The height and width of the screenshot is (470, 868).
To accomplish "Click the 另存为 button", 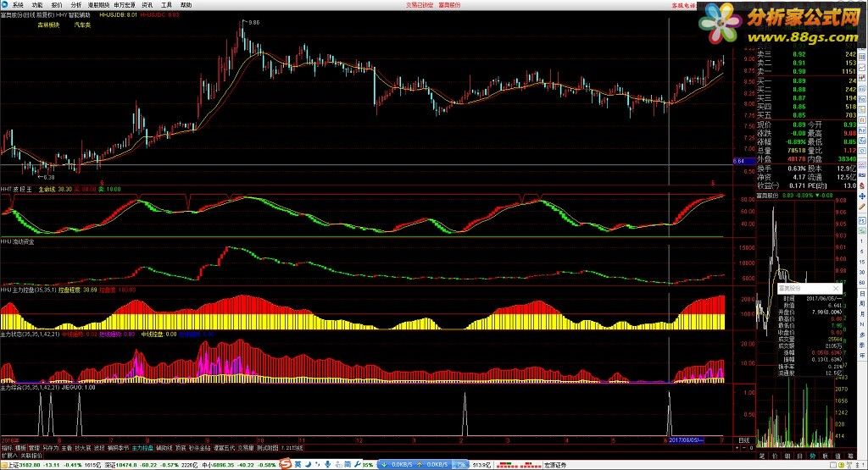I will coord(50,448).
